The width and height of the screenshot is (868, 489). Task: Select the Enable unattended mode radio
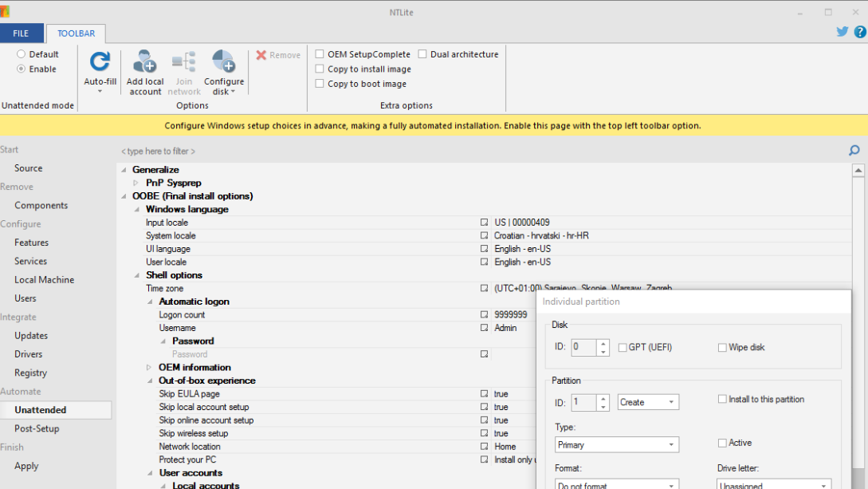coord(21,69)
